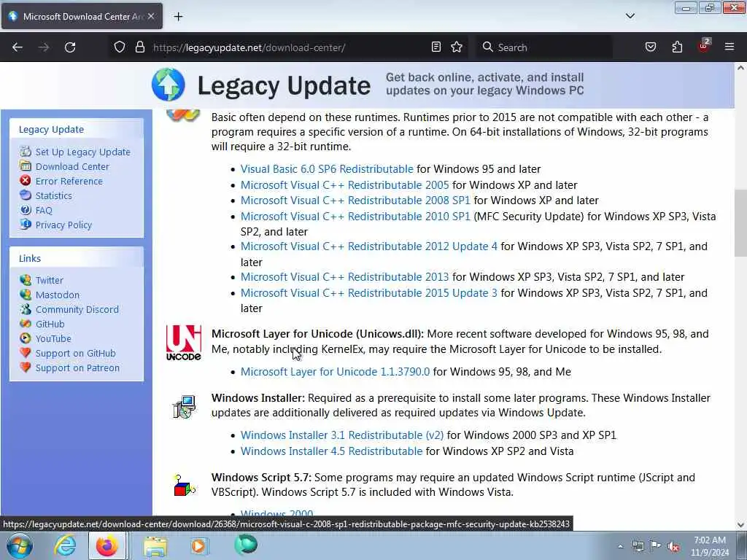Reload the page with the refresh button
Screen dimensions: 747x560
[70, 47]
